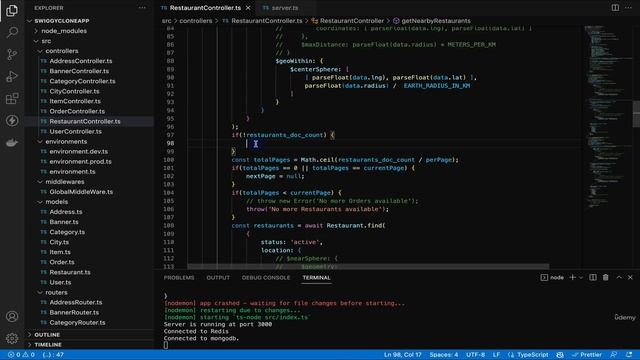
Task: Split the editor right
Action: click(x=615, y=8)
